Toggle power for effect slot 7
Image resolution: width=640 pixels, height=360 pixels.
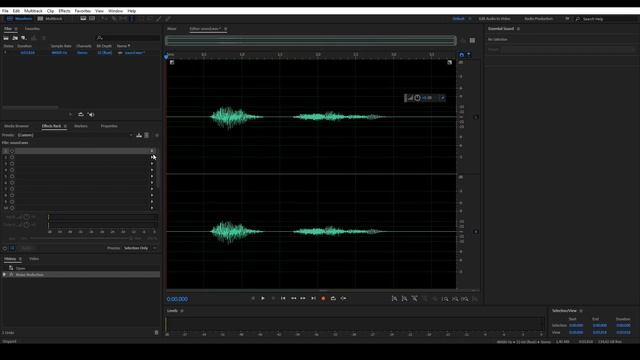click(x=12, y=189)
